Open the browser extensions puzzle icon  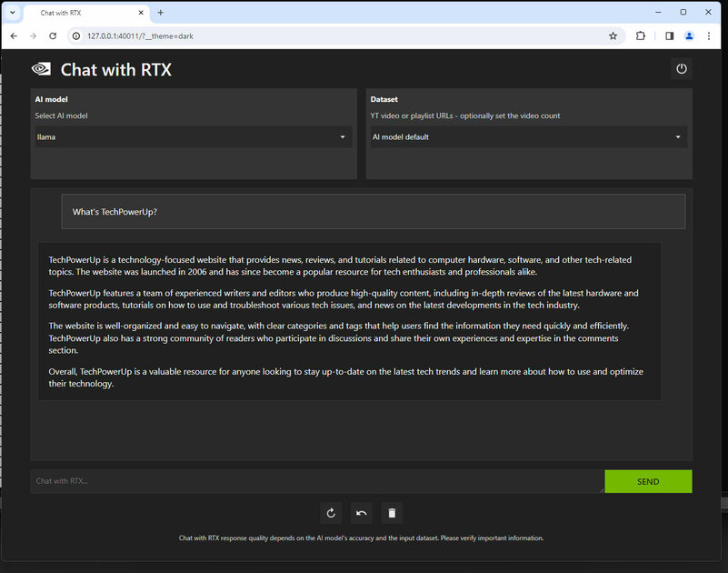(641, 35)
